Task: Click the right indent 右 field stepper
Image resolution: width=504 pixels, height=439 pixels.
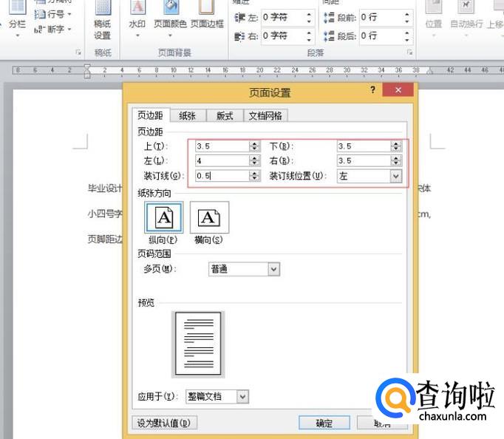Action: (309, 35)
